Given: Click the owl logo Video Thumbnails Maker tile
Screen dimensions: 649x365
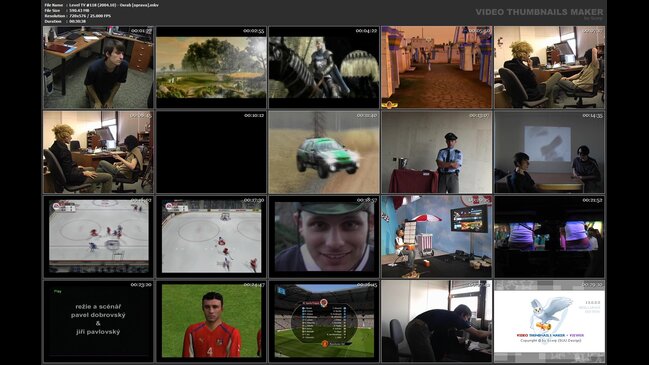Looking at the screenshot, I should click(x=549, y=321).
